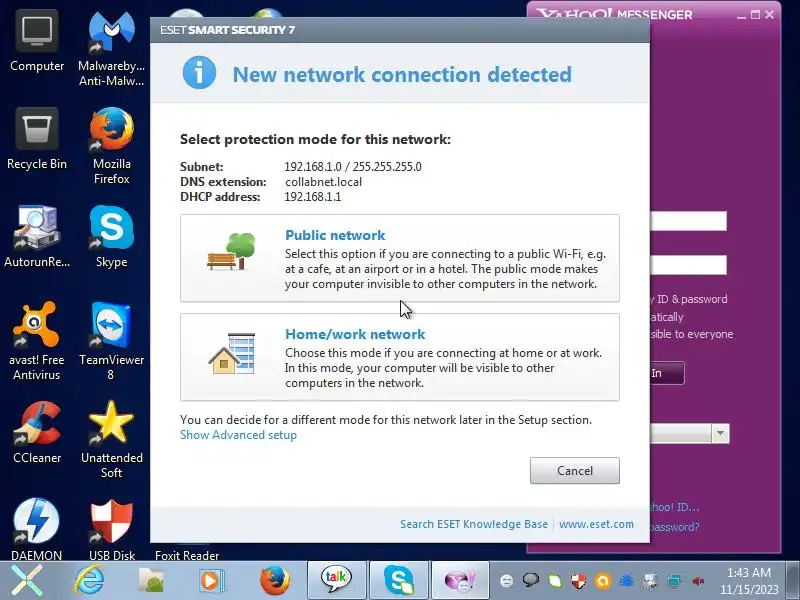Open the Recycle Bin desktop icon
Image resolution: width=800 pixels, height=600 pixels.
click(37, 139)
